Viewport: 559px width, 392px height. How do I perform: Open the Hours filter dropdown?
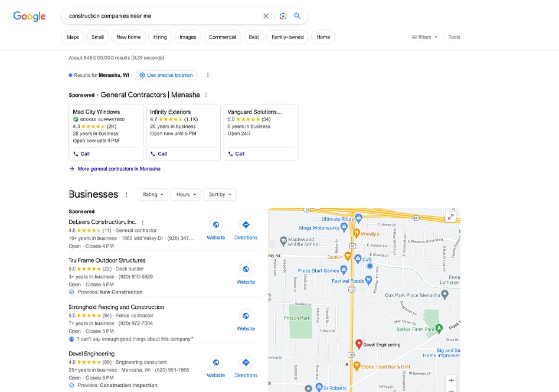click(186, 195)
